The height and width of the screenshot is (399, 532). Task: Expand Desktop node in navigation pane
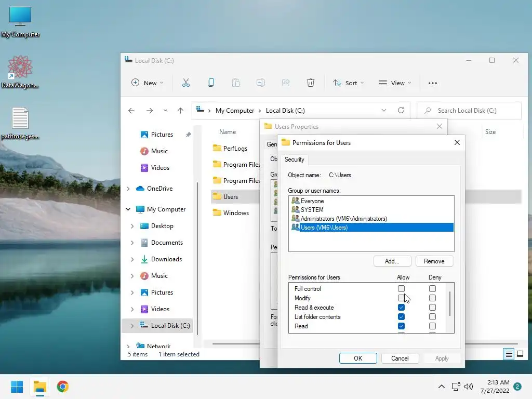[x=132, y=226]
